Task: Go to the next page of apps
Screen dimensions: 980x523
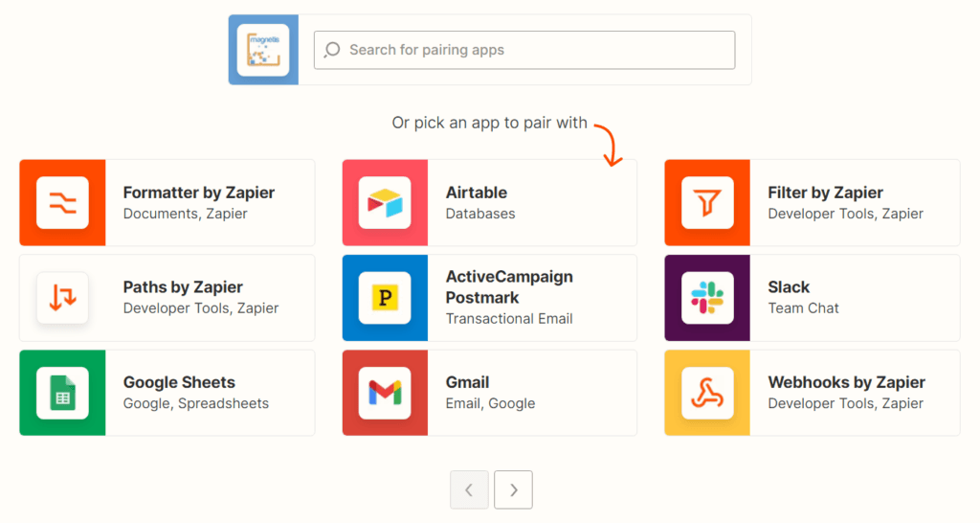Action: click(x=513, y=489)
